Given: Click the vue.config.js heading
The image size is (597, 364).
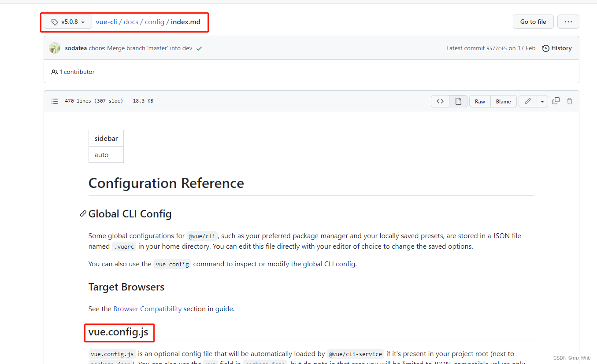Looking at the screenshot, I should tap(119, 332).
